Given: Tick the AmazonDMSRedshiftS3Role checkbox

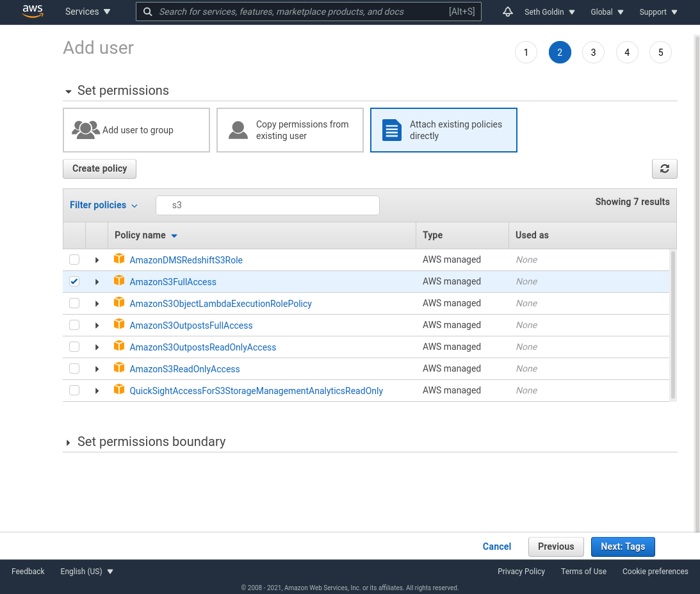Looking at the screenshot, I should [74, 260].
